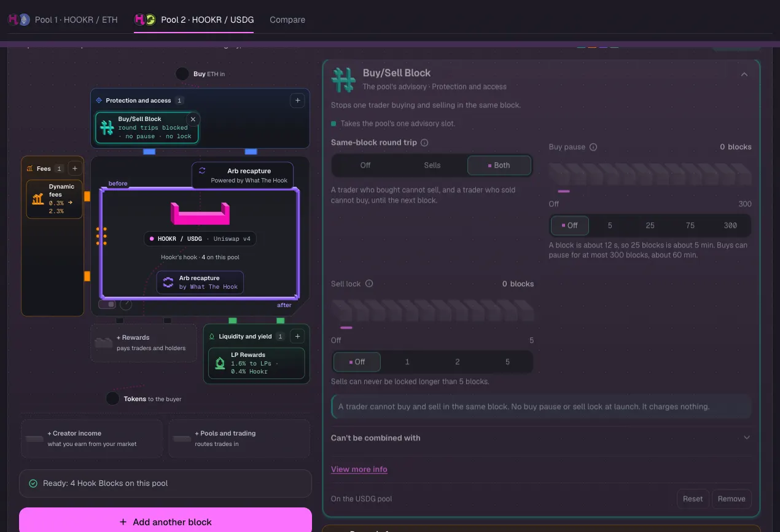
Task: Click the Buy pause block slider track
Action: click(x=650, y=174)
